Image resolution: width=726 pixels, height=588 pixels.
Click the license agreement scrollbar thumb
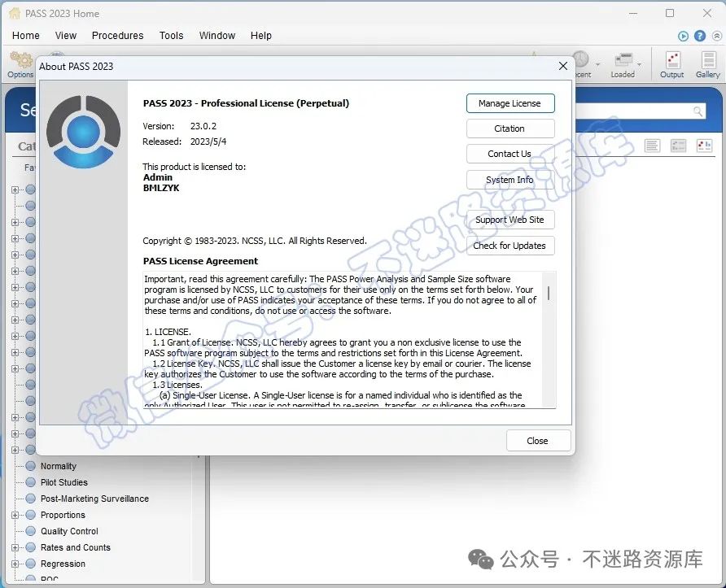tap(549, 294)
